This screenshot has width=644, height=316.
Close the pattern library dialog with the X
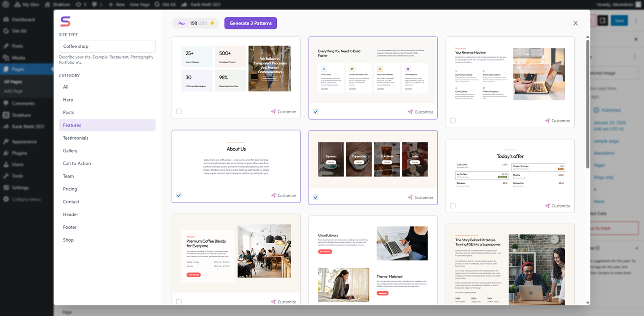pos(576,23)
